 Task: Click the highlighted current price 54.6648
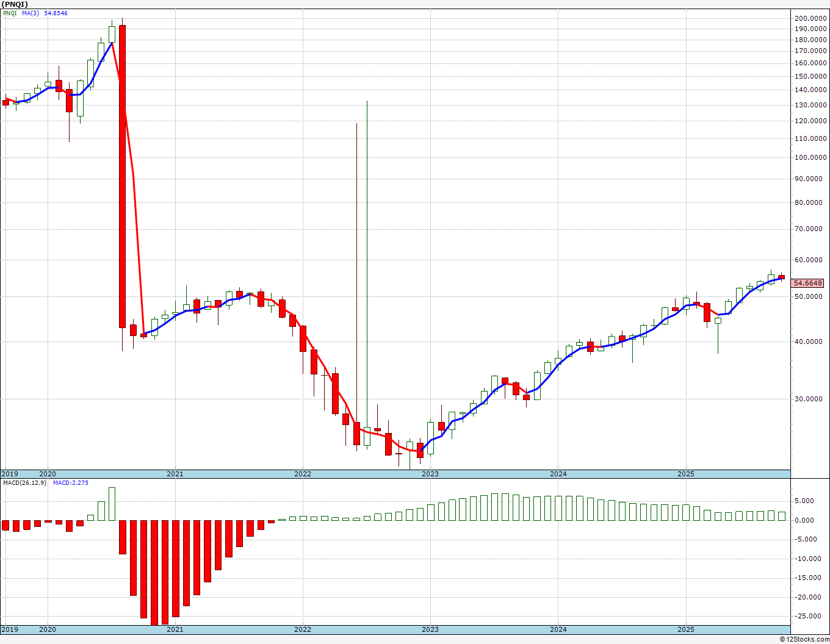(x=807, y=283)
